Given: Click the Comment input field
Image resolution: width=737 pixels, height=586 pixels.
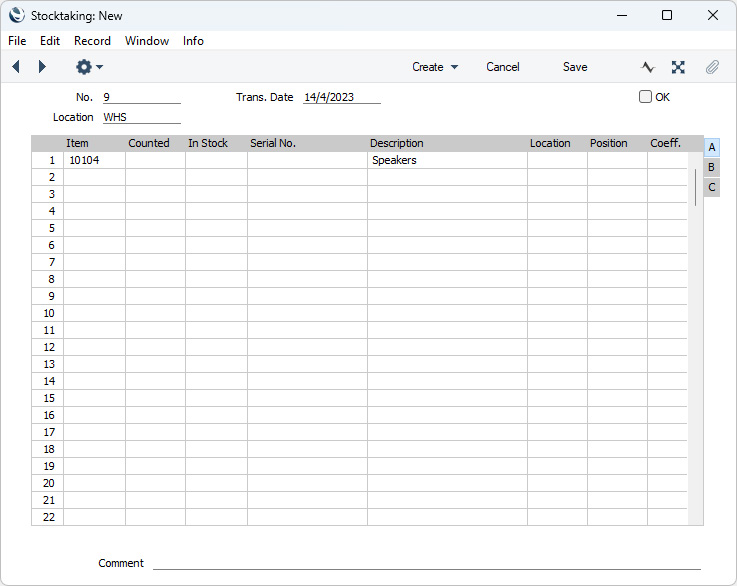Looking at the screenshot, I should tap(426, 563).
